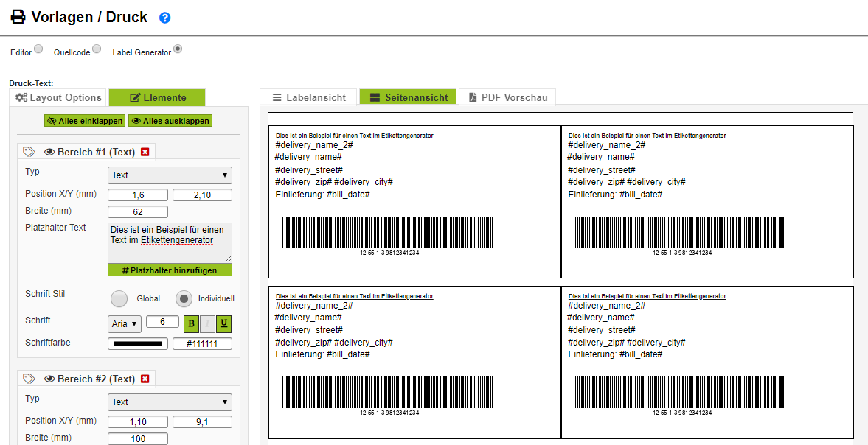Collapse the Bereich #1 (Text) section header
This screenshot has width=868, height=445.
click(x=97, y=152)
